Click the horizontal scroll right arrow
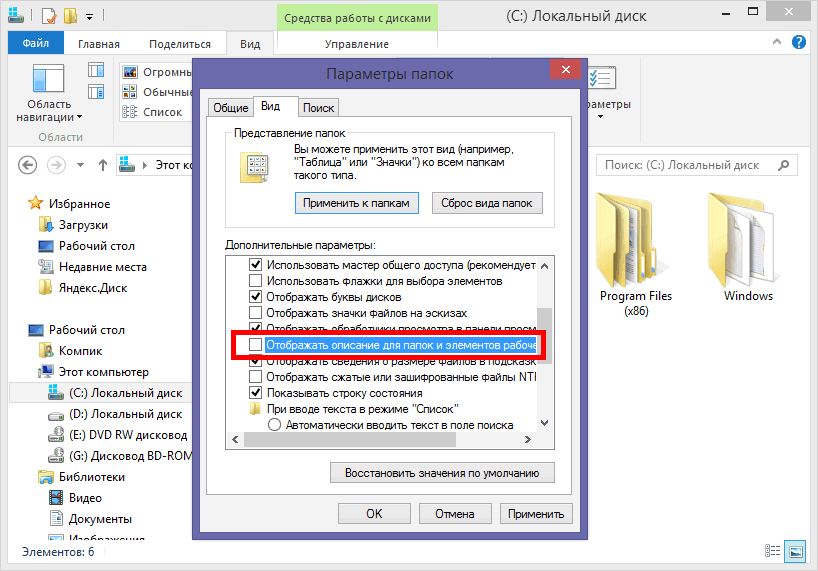Image resolution: width=818 pixels, height=571 pixels. (527, 440)
